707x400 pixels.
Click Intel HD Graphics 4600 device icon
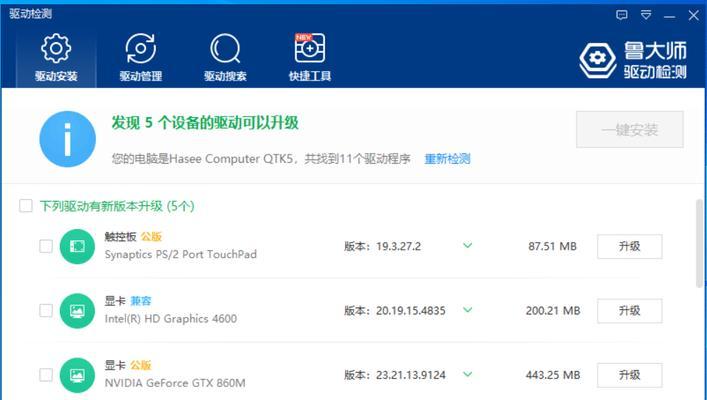point(77,311)
